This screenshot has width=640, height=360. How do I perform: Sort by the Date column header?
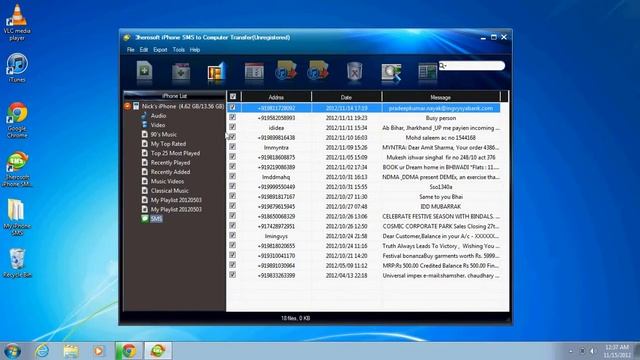coord(346,97)
